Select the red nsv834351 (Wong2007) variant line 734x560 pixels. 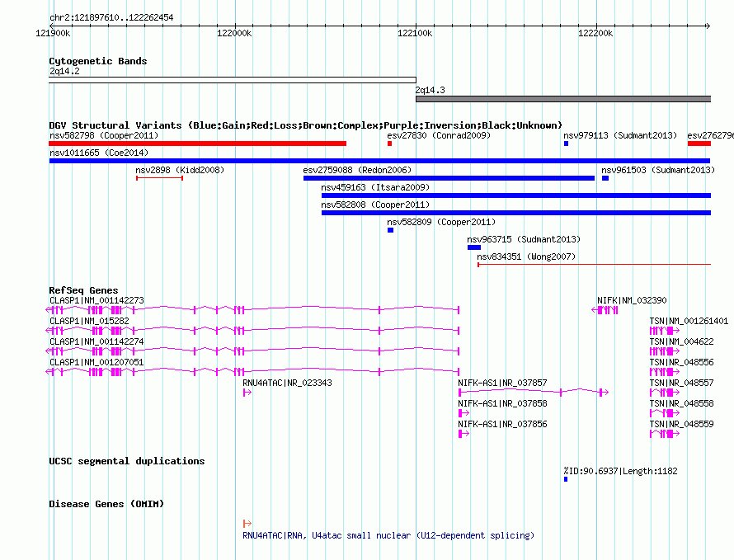tap(594, 265)
